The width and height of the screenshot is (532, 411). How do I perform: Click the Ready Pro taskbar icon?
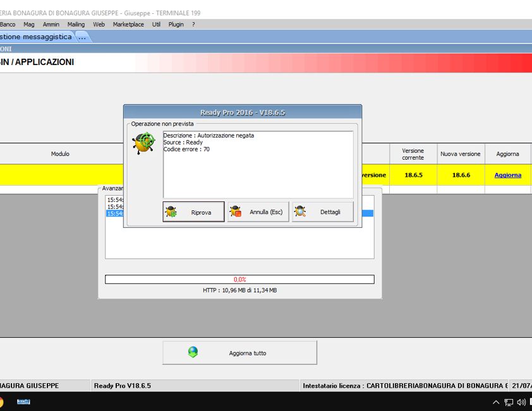23,402
